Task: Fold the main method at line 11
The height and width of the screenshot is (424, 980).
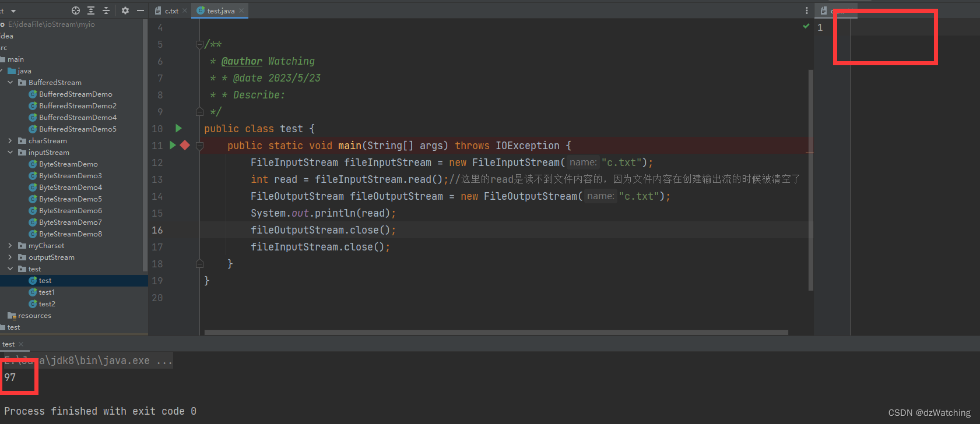Action: point(199,146)
